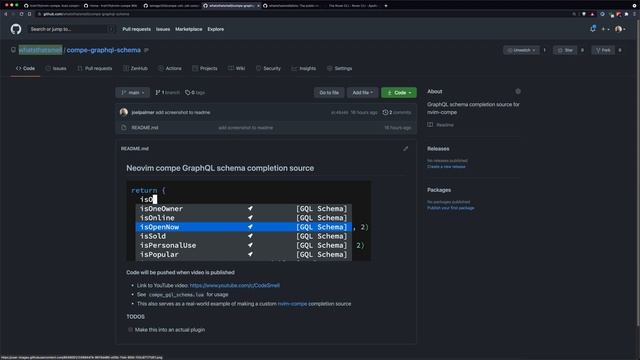640x360 pixels.
Task: Expand the plus create-new dropdown
Action: click(x=605, y=29)
